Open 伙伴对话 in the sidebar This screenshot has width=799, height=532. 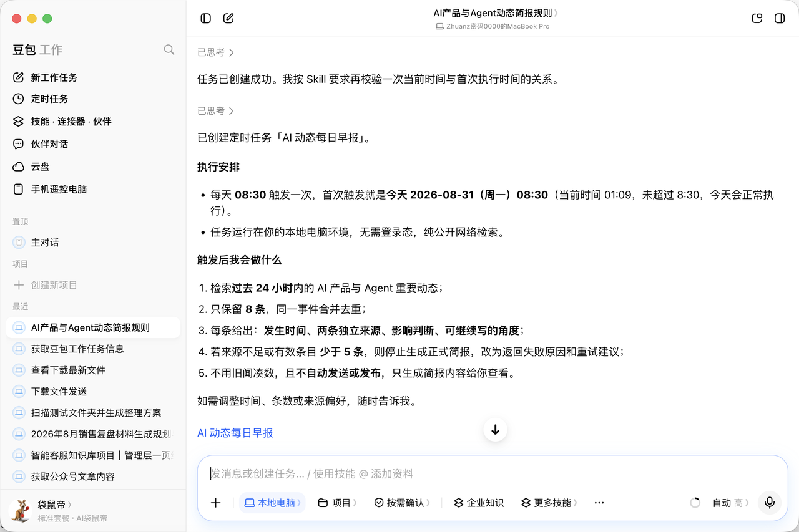93,144
